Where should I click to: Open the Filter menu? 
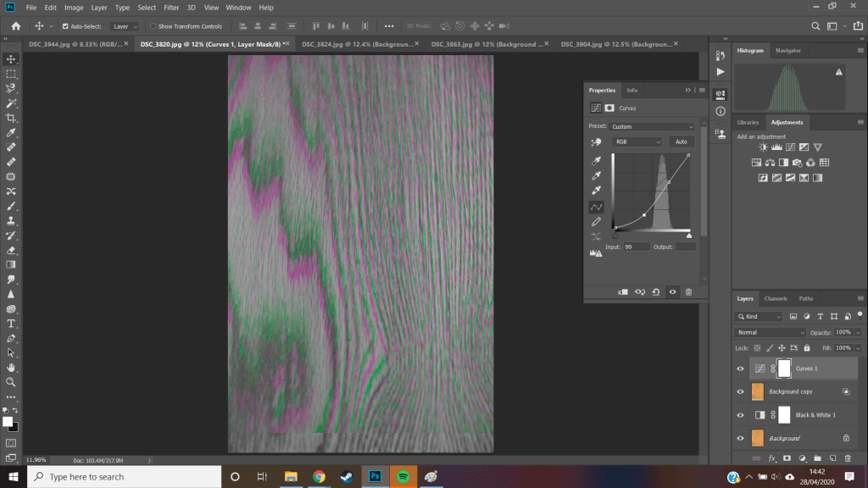pyautogui.click(x=171, y=8)
